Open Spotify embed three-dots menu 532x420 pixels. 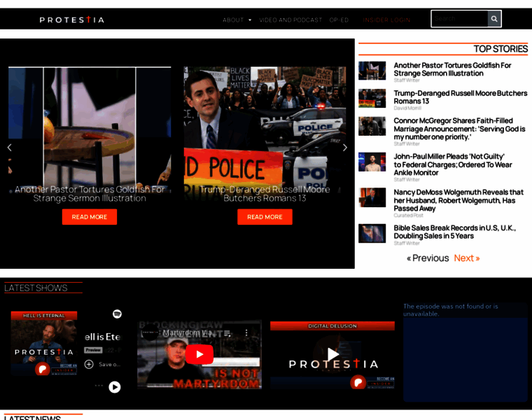(99, 386)
